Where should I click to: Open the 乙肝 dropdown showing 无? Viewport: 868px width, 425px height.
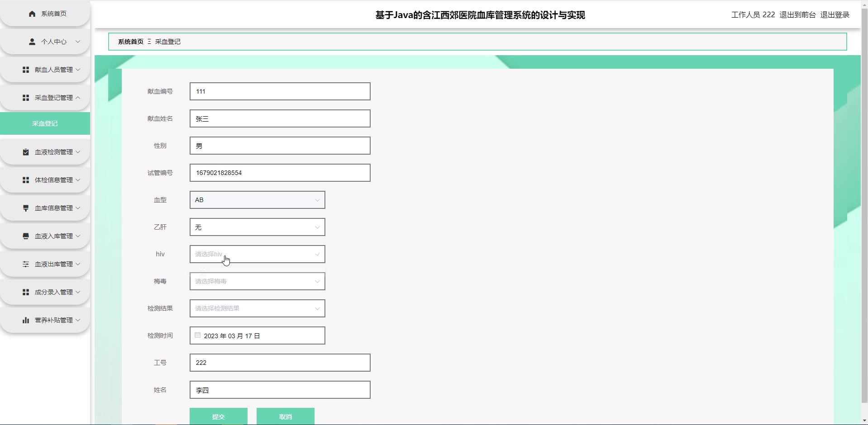pos(257,227)
